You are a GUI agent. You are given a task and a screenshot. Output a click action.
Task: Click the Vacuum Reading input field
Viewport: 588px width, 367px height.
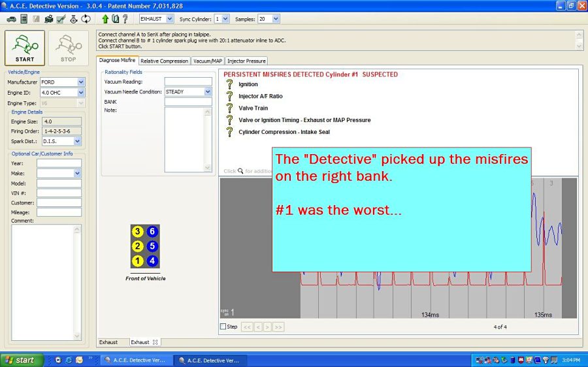click(x=188, y=82)
